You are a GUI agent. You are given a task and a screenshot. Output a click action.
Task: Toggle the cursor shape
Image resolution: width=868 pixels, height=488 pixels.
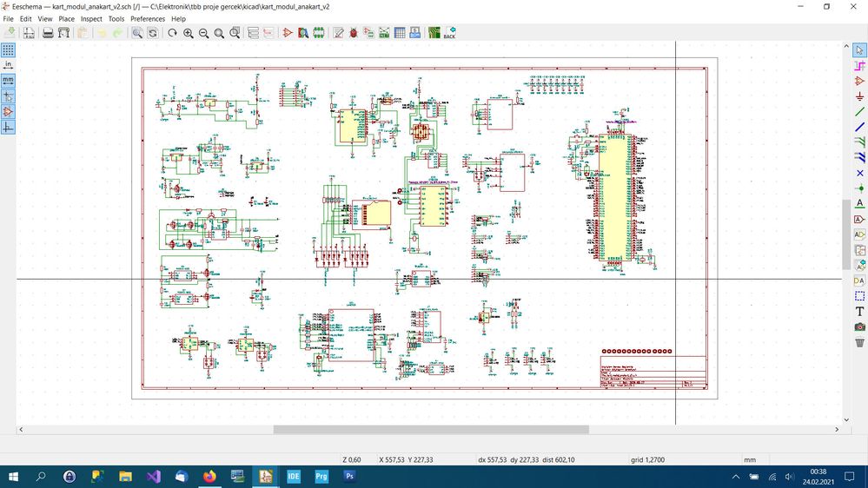(x=8, y=96)
